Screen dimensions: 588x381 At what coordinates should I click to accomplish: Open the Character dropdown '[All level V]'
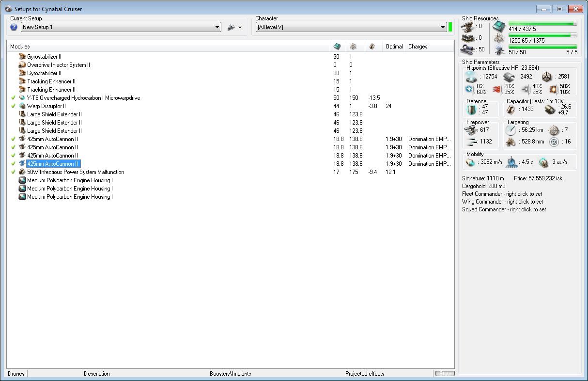coord(351,27)
